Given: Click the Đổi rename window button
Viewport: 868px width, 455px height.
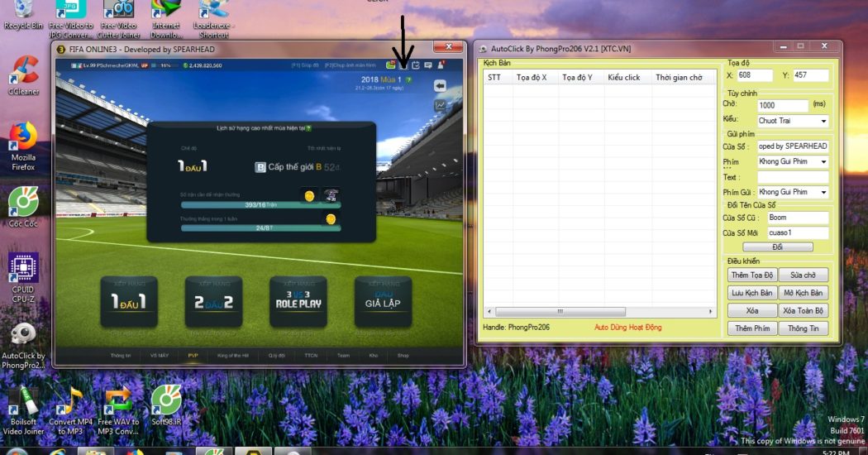Looking at the screenshot, I should pyautogui.click(x=777, y=247).
